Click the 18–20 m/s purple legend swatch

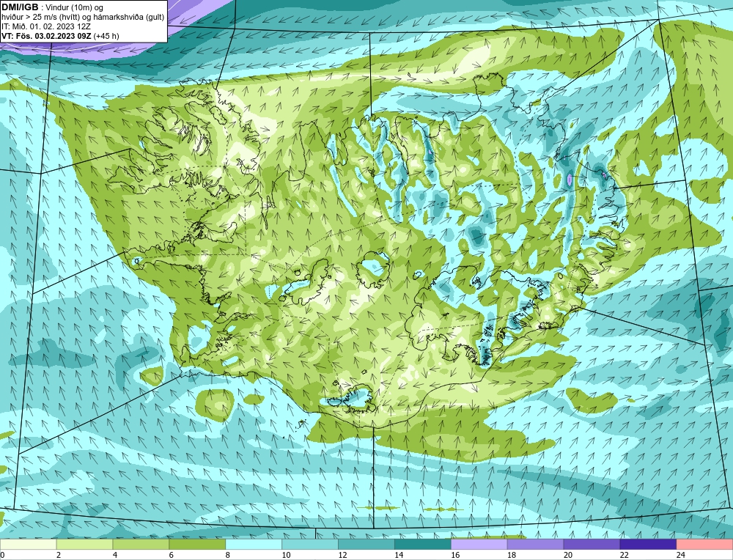tap(535, 545)
